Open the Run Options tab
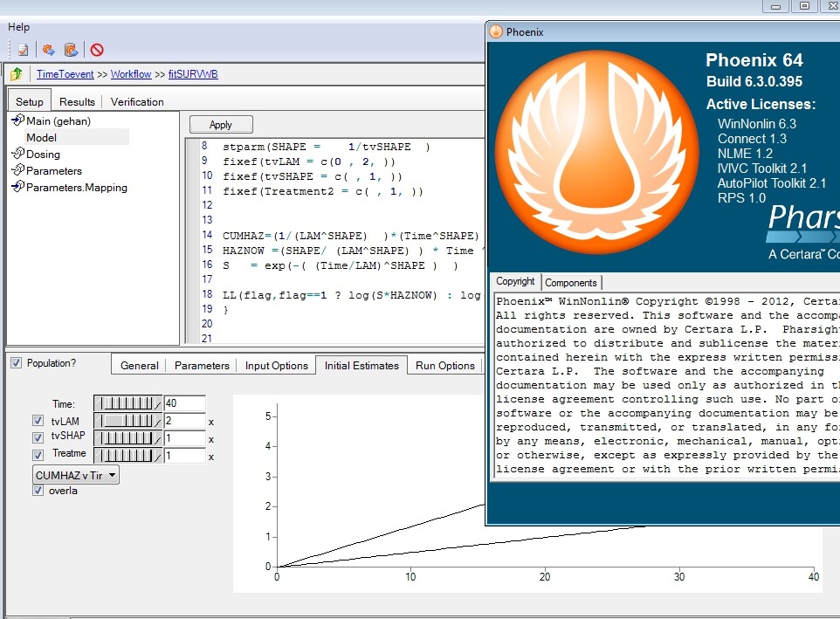The height and width of the screenshot is (619, 840). pos(445,366)
